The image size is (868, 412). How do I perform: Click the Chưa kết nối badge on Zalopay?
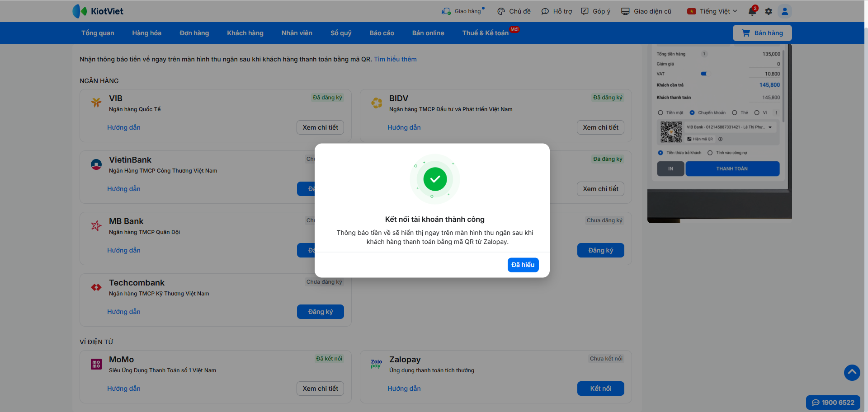[606, 359]
